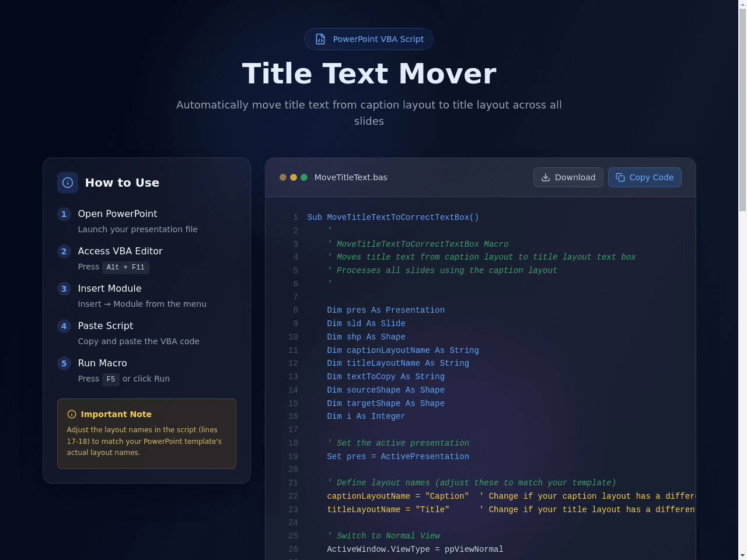Click the Insert → Module from the menu text

[142, 304]
